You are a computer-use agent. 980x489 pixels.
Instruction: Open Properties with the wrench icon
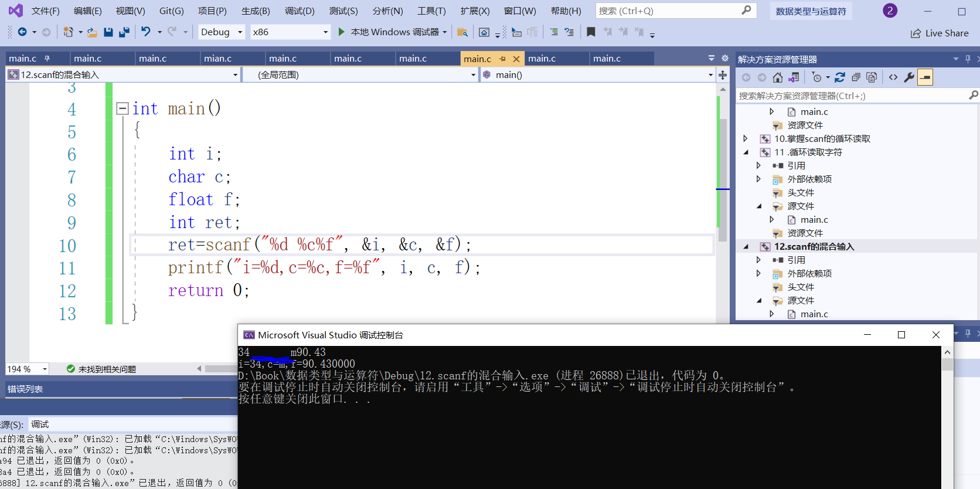(909, 77)
